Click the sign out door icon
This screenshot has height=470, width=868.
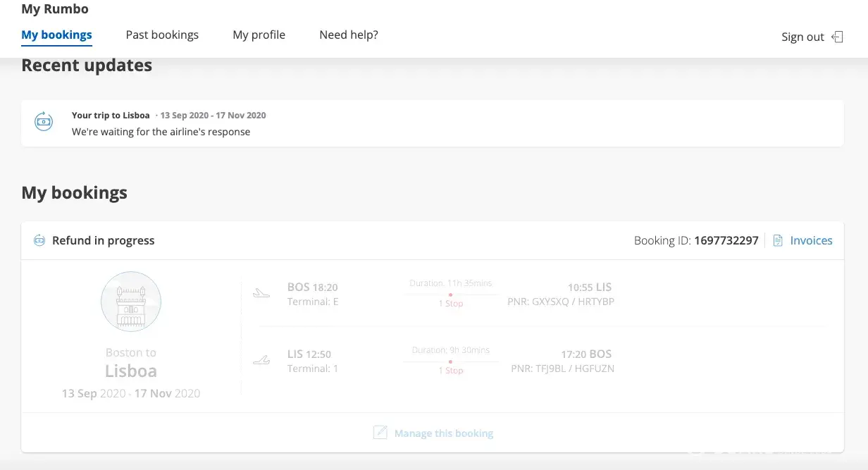837,37
